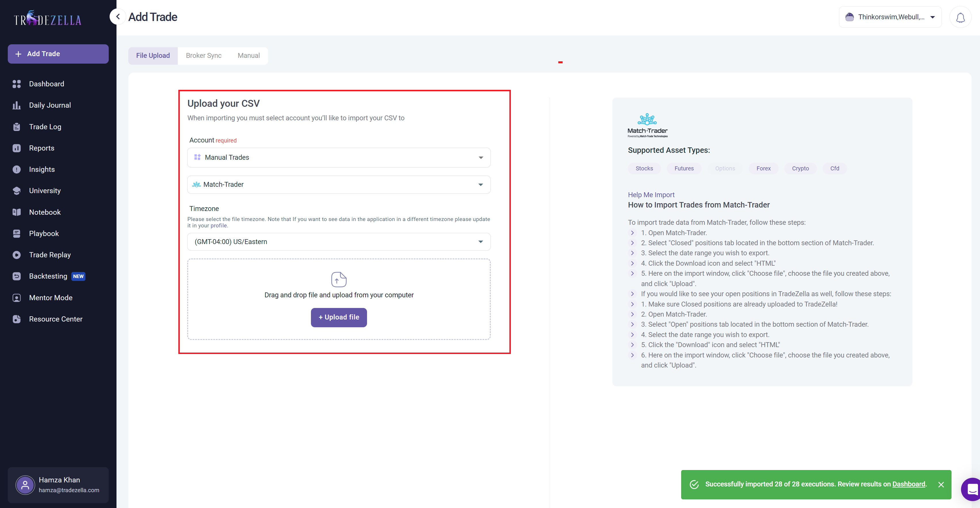Click the back arrow beside Add Trade
This screenshot has width=980, height=508.
click(118, 17)
